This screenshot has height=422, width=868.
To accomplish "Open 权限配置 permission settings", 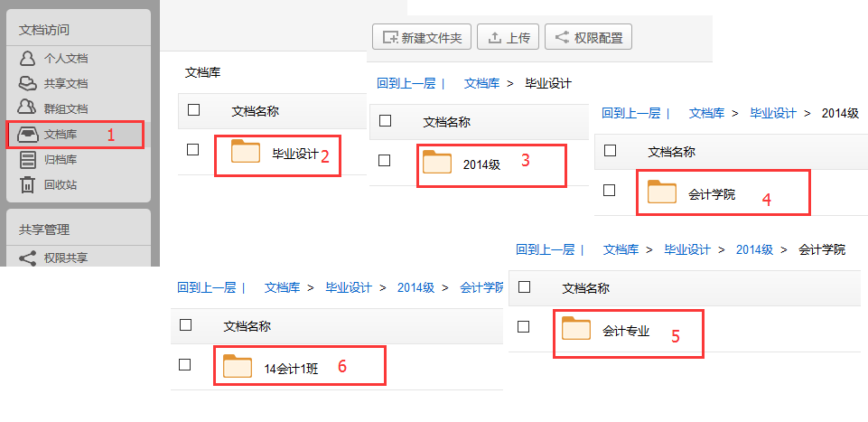I will 588,37.
